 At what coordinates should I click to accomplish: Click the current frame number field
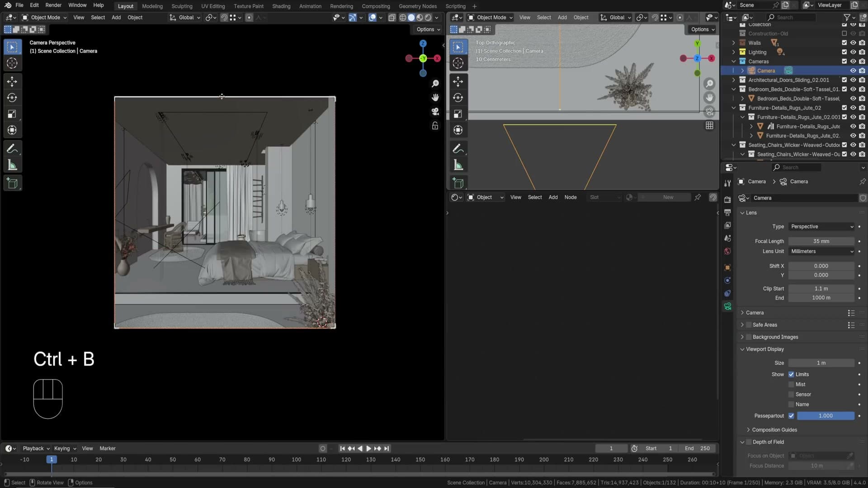coord(611,449)
